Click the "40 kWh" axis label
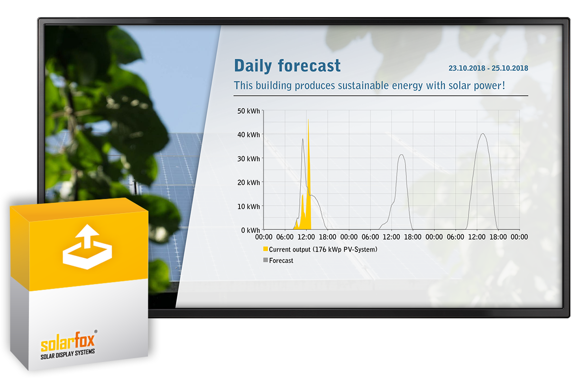588x379 pixels. tap(248, 135)
